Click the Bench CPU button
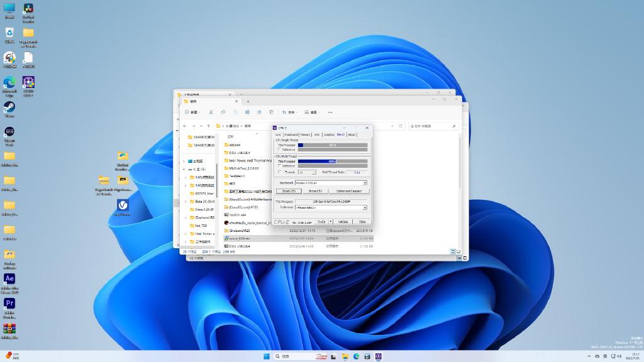The width and height of the screenshot is (644, 362). click(x=289, y=190)
